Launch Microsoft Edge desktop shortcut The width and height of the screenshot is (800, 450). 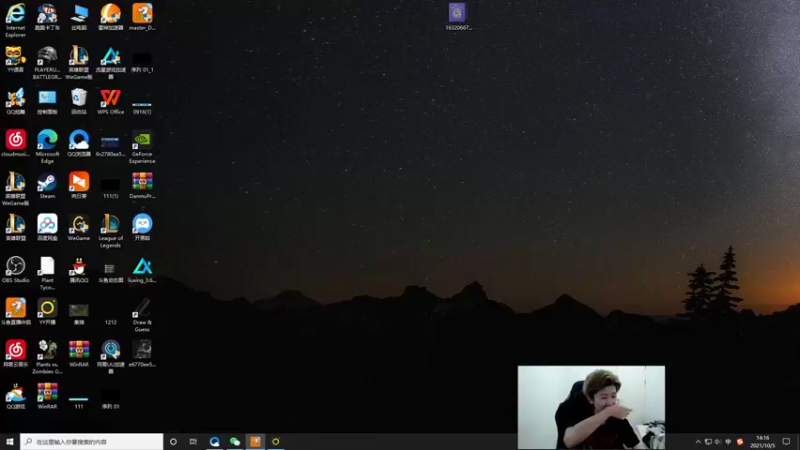[47, 146]
